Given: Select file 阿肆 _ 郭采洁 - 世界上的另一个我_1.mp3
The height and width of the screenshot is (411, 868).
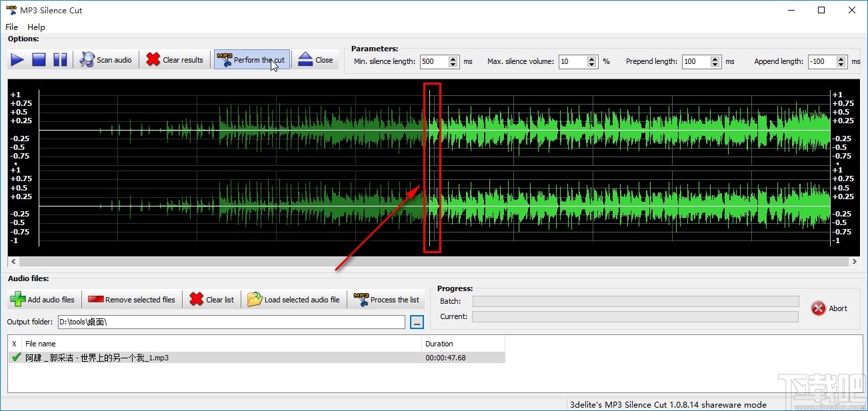Looking at the screenshot, I should 97,358.
